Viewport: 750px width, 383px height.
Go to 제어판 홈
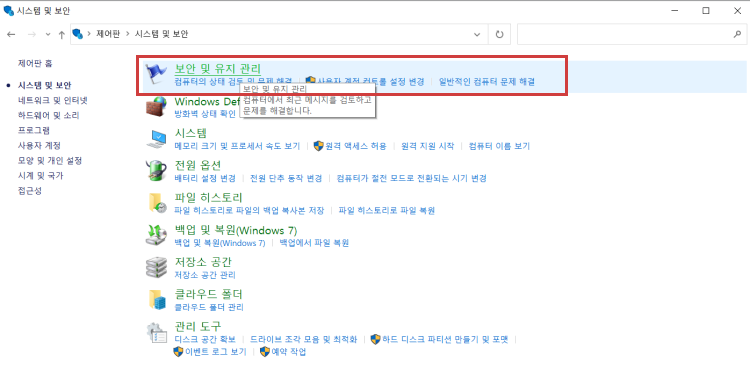click(x=35, y=63)
